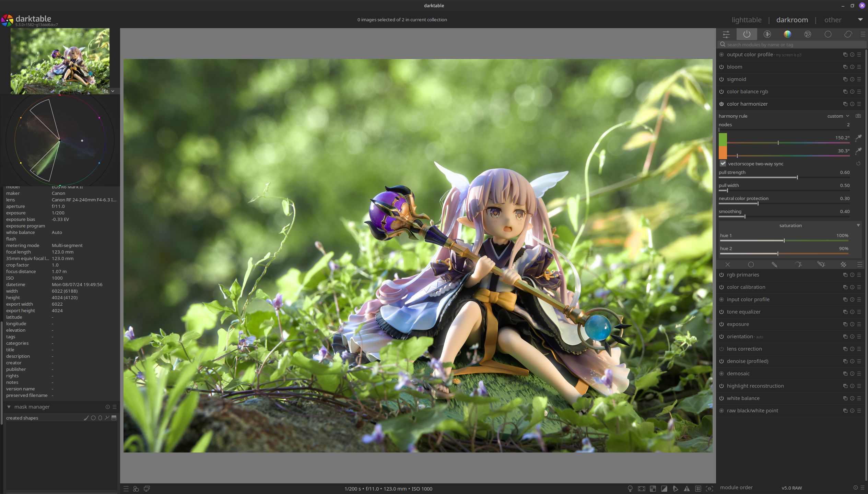Uncheck vectorscope two-way sync
This screenshot has height=494, width=868.
723,164
